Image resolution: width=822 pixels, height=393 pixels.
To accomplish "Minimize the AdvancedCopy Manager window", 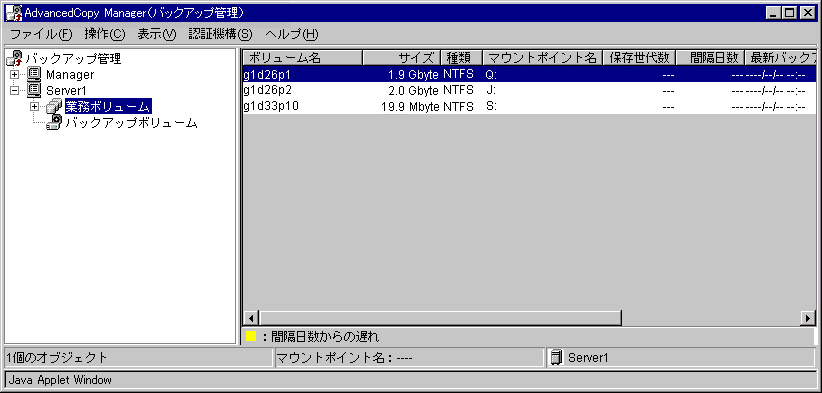I will point(774,13).
